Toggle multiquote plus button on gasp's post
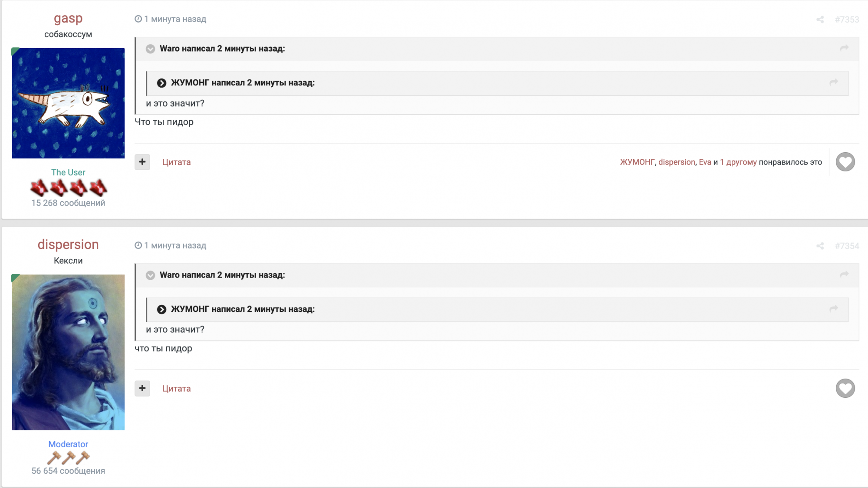 point(142,162)
